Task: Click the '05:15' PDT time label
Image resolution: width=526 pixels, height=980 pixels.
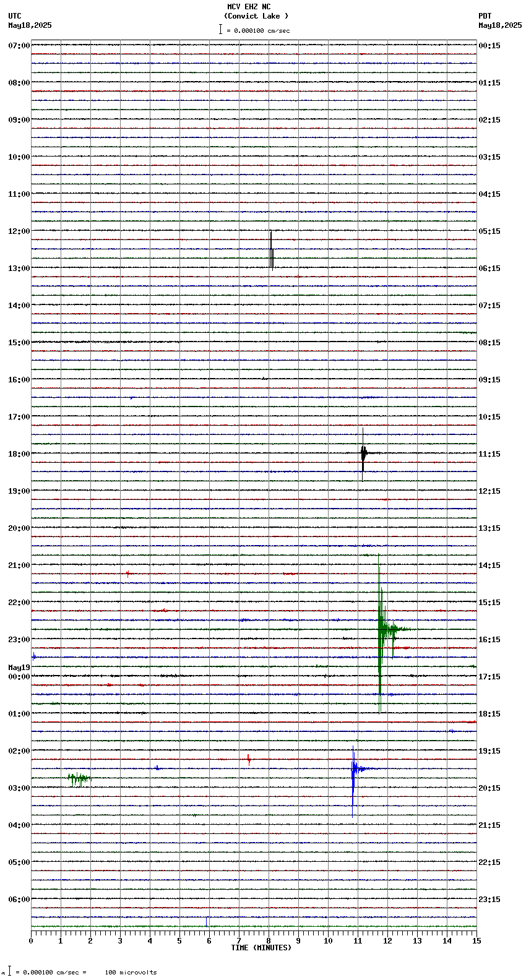Action: coord(489,231)
